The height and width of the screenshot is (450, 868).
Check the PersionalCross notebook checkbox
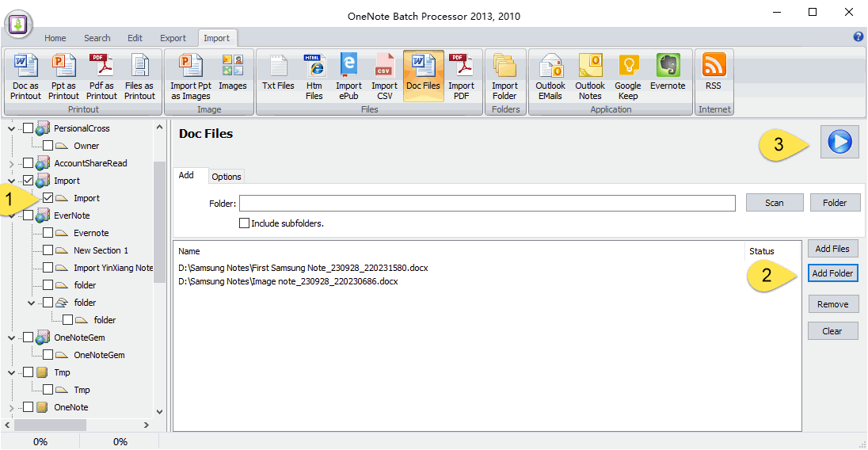(x=29, y=128)
